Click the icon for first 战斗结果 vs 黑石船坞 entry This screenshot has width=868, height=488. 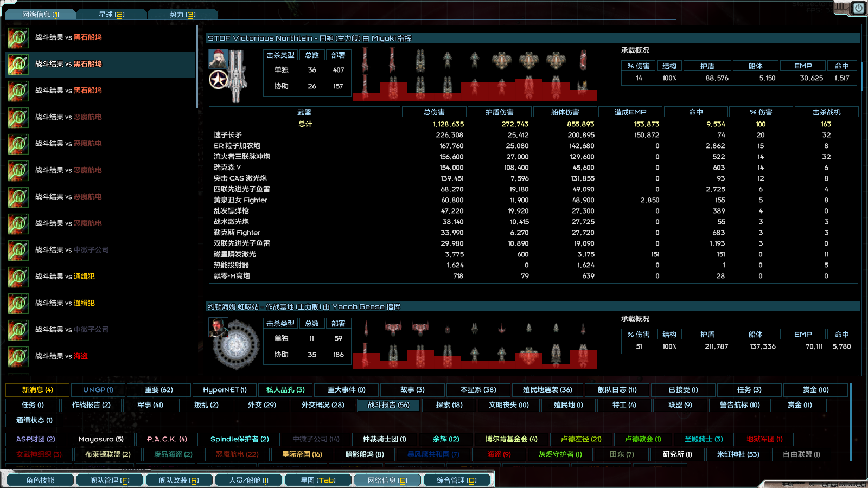(x=18, y=37)
